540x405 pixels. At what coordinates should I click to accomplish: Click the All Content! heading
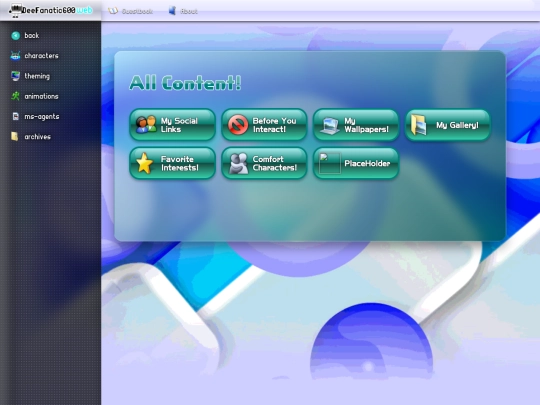pos(185,83)
